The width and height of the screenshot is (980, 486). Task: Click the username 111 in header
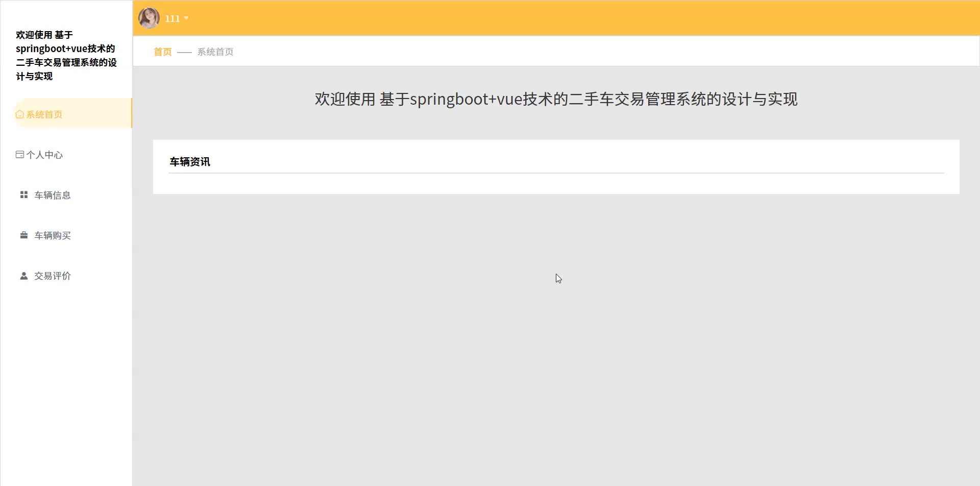tap(173, 18)
